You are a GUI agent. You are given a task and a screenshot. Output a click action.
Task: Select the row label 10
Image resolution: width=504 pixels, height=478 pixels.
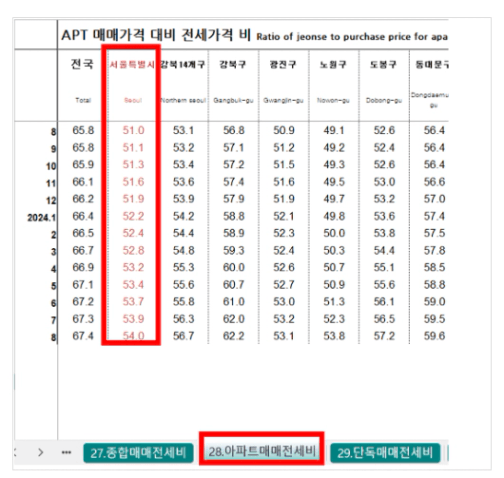tap(51, 166)
